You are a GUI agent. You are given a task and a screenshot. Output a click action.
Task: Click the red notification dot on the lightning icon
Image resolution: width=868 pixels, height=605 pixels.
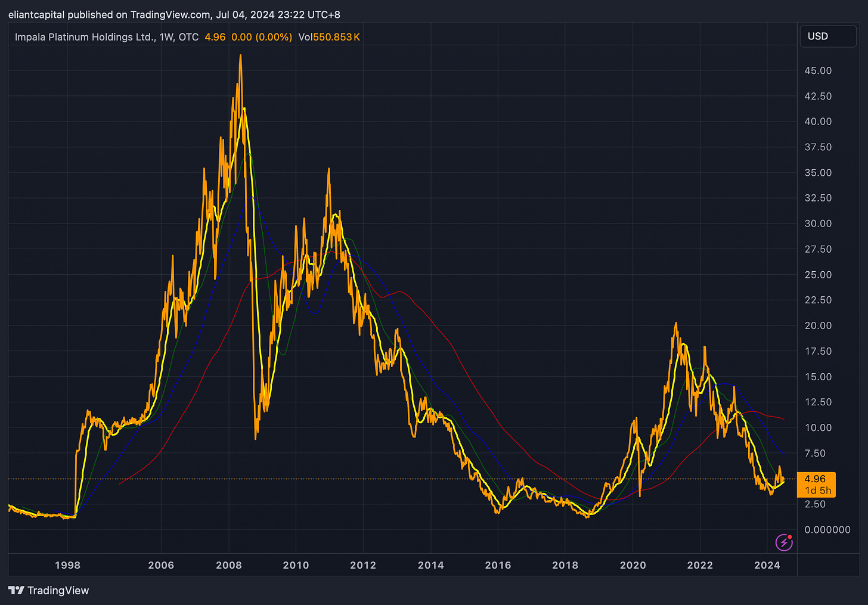(x=790, y=536)
